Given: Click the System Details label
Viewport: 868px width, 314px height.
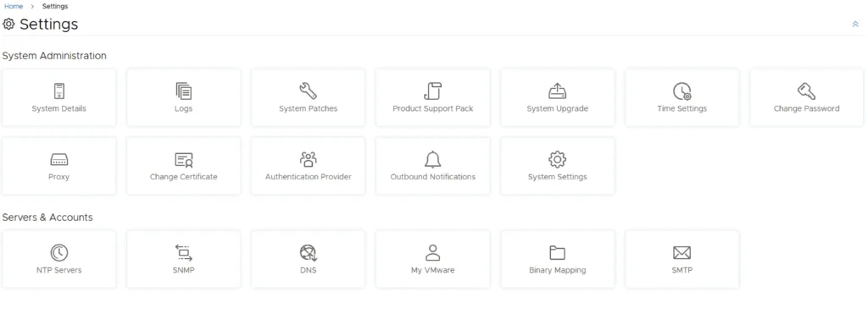Looking at the screenshot, I should (58, 108).
